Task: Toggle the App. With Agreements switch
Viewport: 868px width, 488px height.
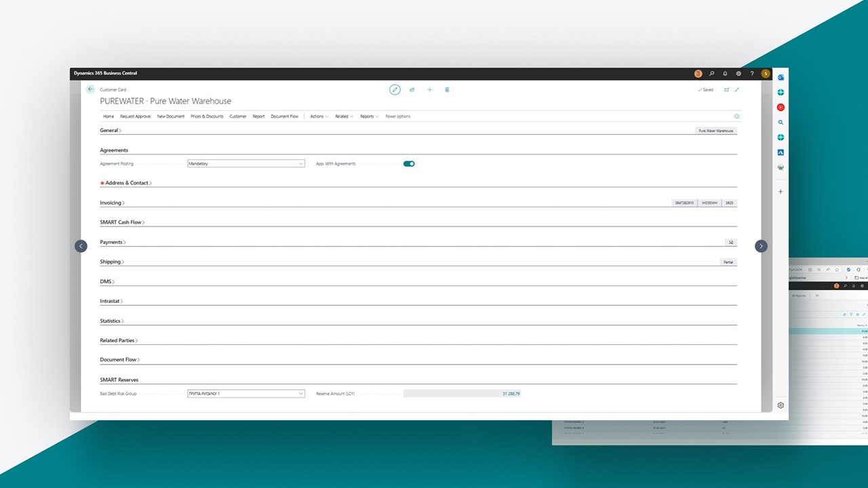Action: pos(409,163)
